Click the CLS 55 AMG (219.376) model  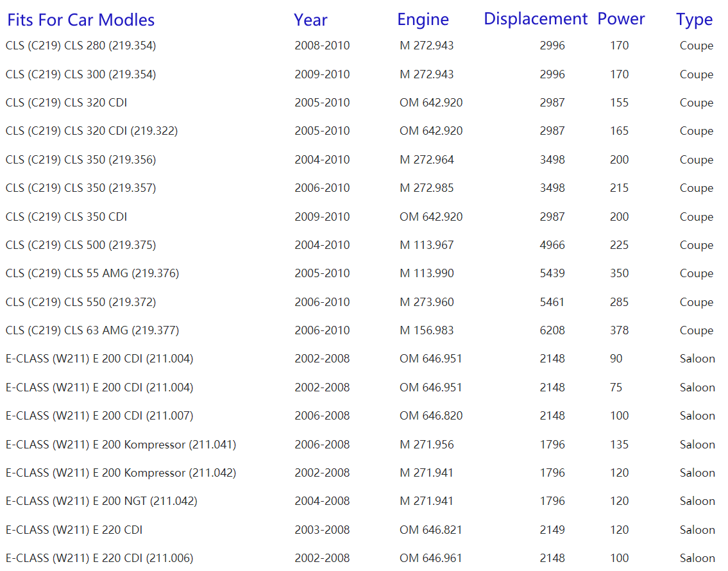pyautogui.click(x=92, y=273)
